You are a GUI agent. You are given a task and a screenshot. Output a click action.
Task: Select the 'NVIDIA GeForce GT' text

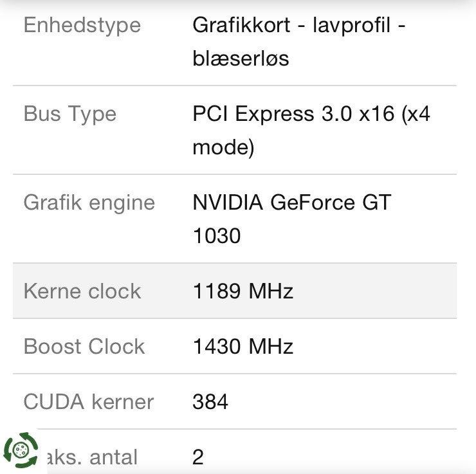[291, 203]
